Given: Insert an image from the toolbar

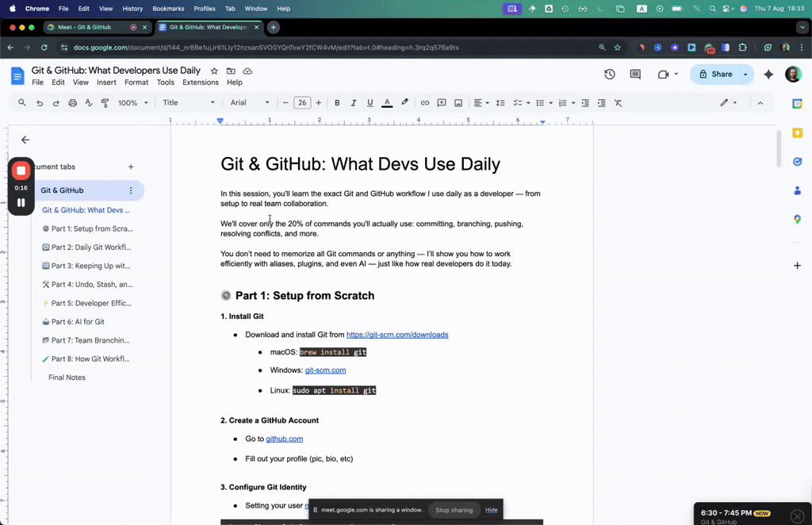Looking at the screenshot, I should [458, 102].
